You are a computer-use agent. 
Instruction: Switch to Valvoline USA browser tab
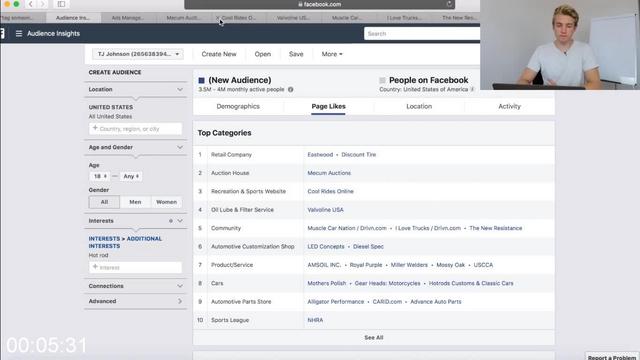293,18
